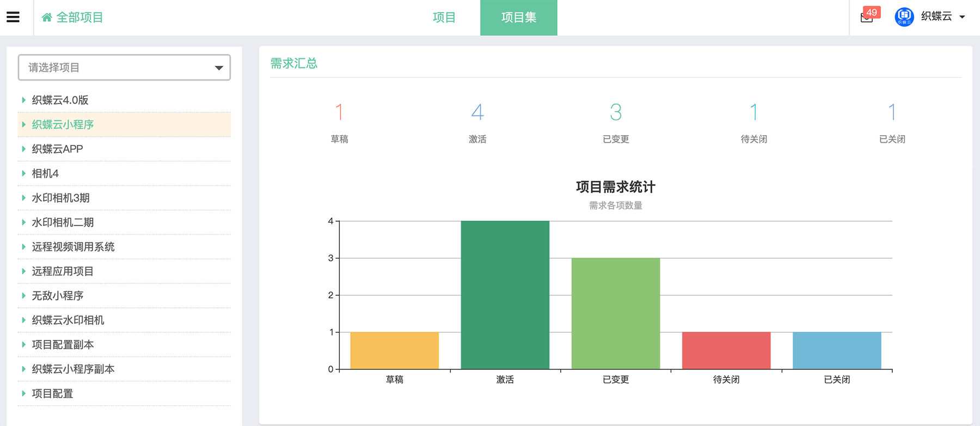Select the 织蝶云小程序 project

point(63,125)
